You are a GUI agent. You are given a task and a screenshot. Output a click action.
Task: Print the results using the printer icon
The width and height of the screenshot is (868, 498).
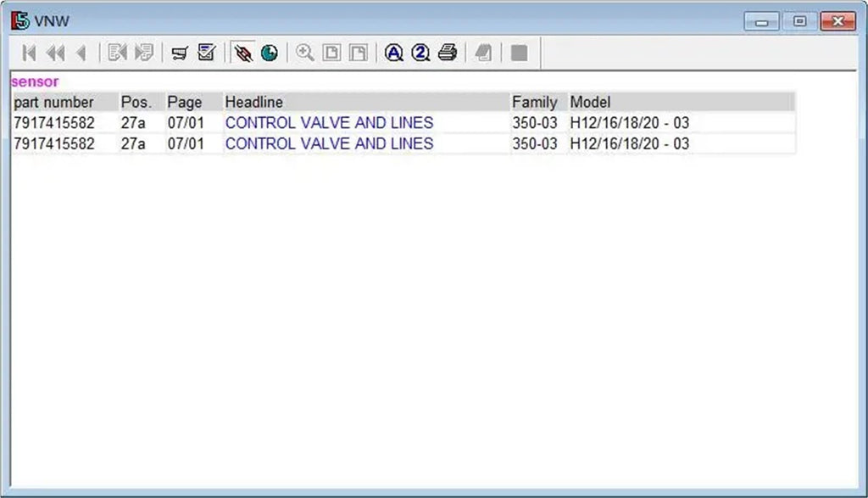point(448,53)
